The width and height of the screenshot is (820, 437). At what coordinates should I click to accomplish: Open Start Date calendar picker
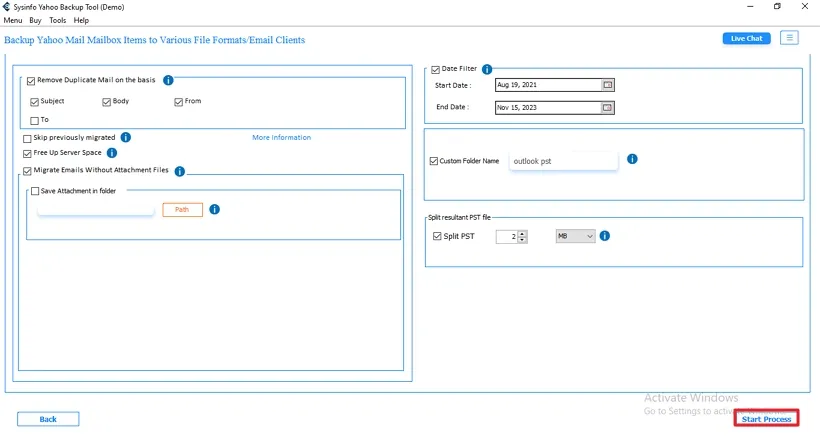point(607,85)
